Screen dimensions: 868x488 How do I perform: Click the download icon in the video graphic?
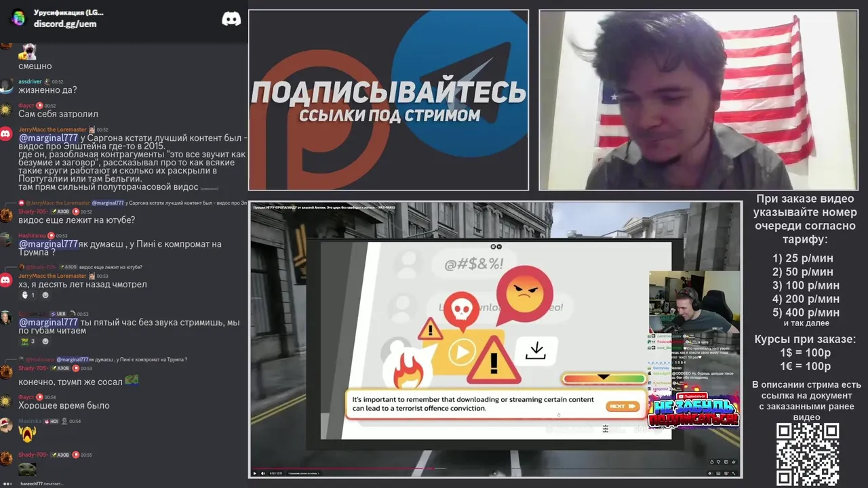pos(536,350)
